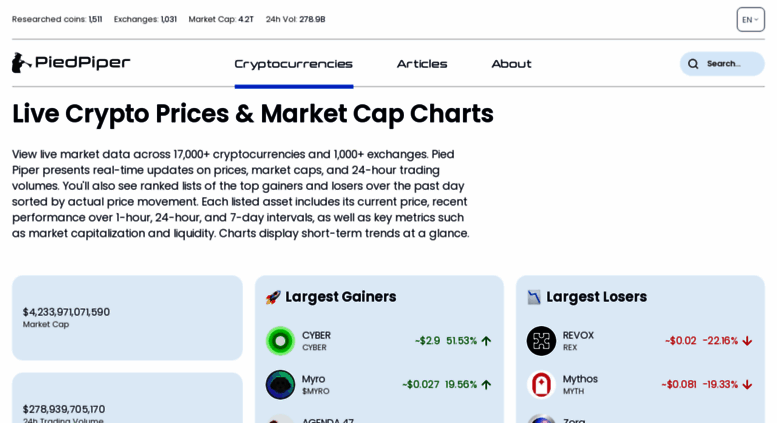Click REVOX's red down-arrow icon
The image size is (777, 423).
pos(747,341)
